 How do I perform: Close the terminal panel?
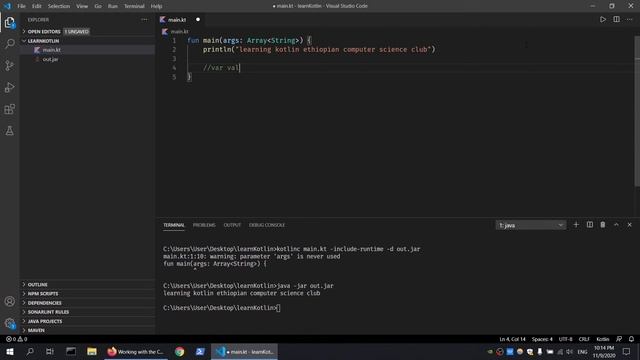629,224
